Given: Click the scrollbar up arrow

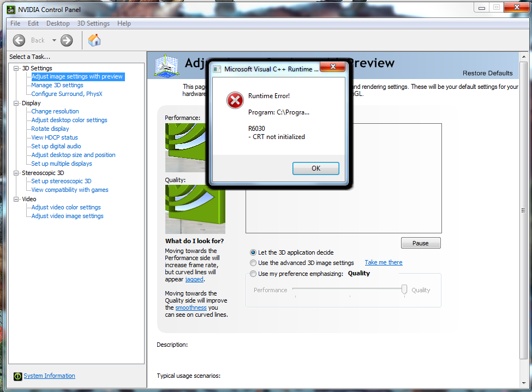Looking at the screenshot, I should pyautogui.click(x=524, y=57).
